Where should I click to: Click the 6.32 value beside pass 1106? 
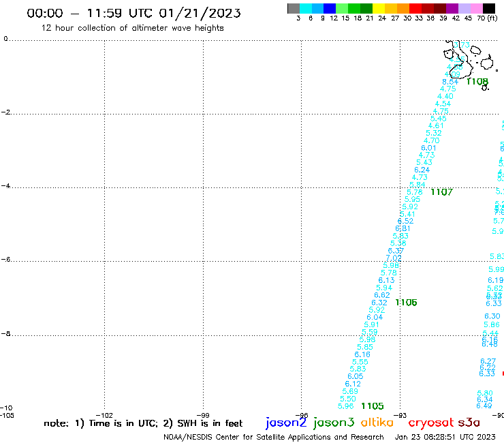(x=379, y=303)
